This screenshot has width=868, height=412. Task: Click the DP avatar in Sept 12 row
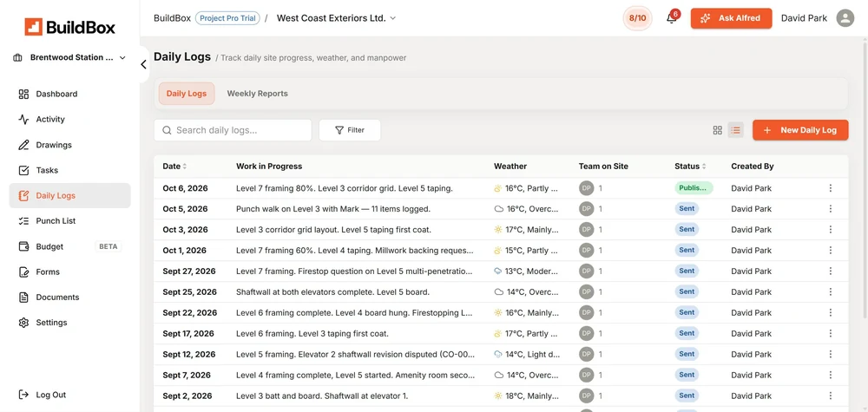(x=586, y=354)
